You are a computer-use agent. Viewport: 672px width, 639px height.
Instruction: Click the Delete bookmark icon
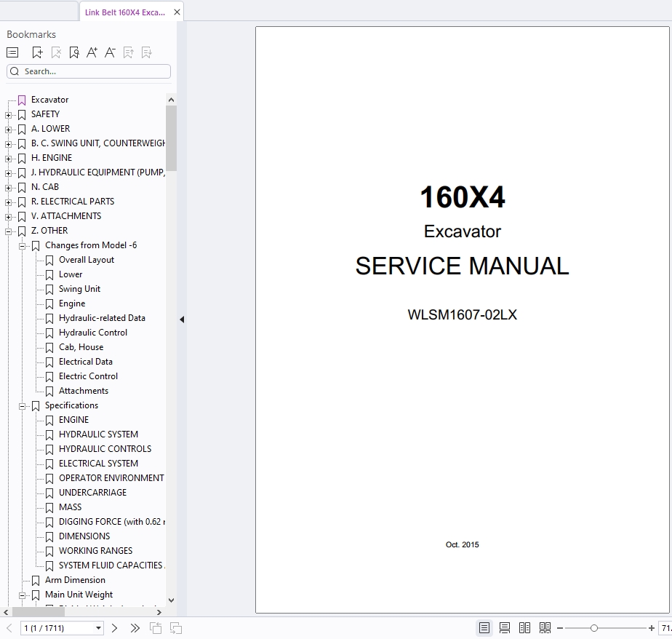(x=56, y=52)
